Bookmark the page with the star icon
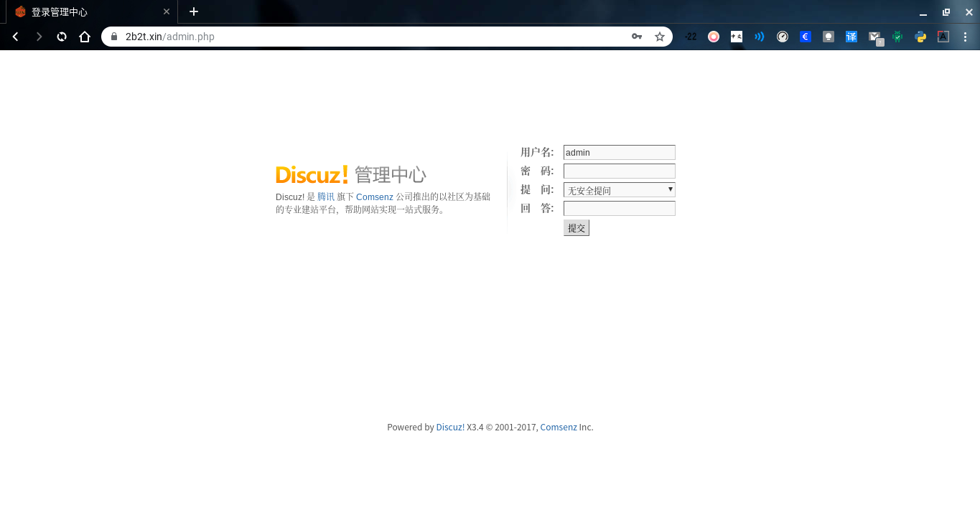 pos(660,36)
